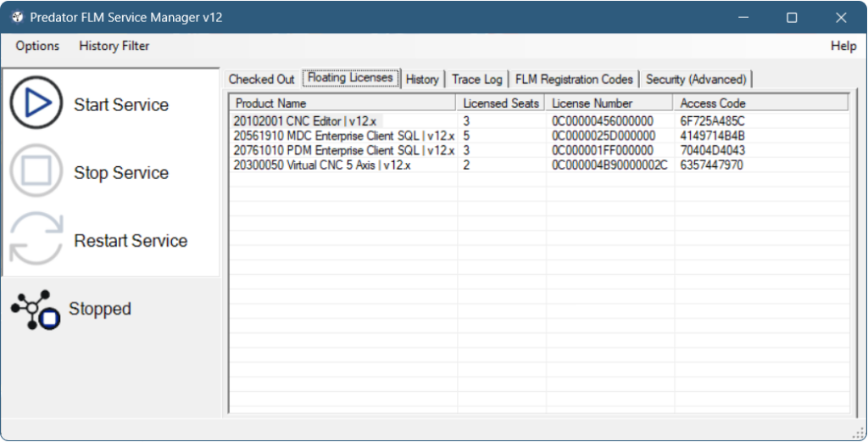868x442 pixels.
Task: Click license number 0C00000456000000
Action: tap(603, 120)
